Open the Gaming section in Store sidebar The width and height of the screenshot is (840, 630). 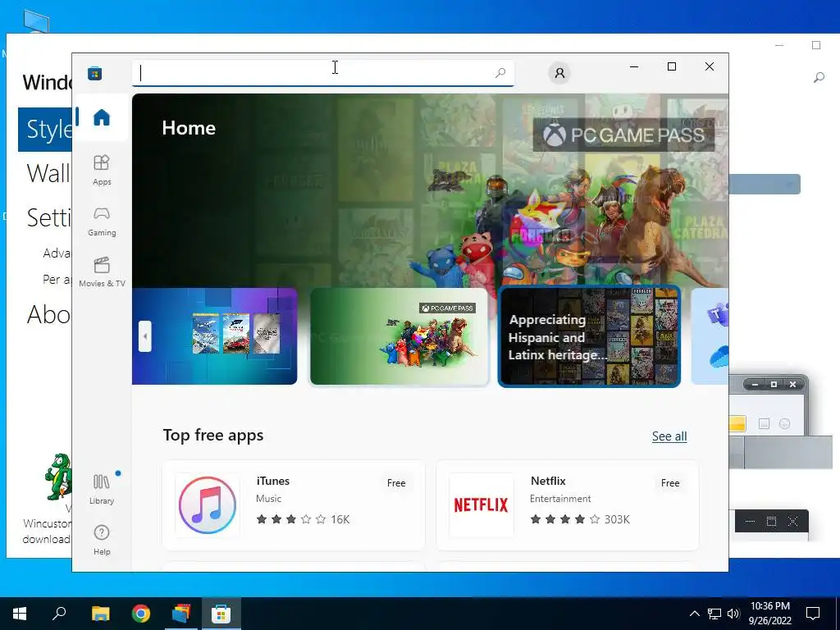(x=101, y=221)
